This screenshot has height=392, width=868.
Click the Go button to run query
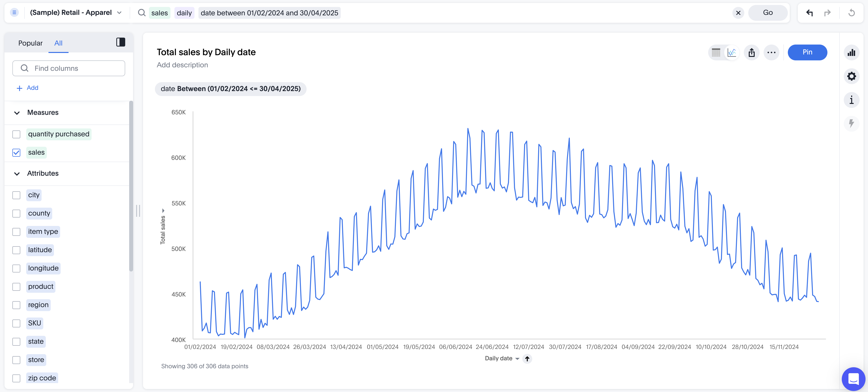tap(768, 13)
